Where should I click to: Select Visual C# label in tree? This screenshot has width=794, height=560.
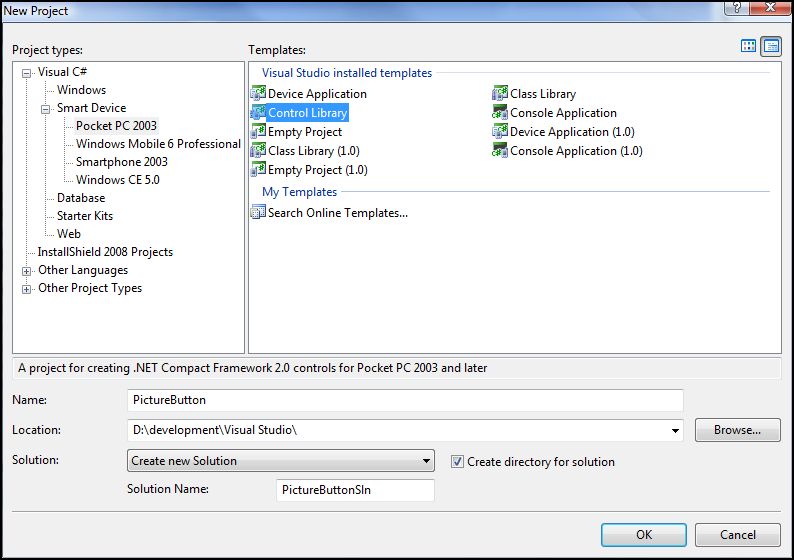[62, 71]
